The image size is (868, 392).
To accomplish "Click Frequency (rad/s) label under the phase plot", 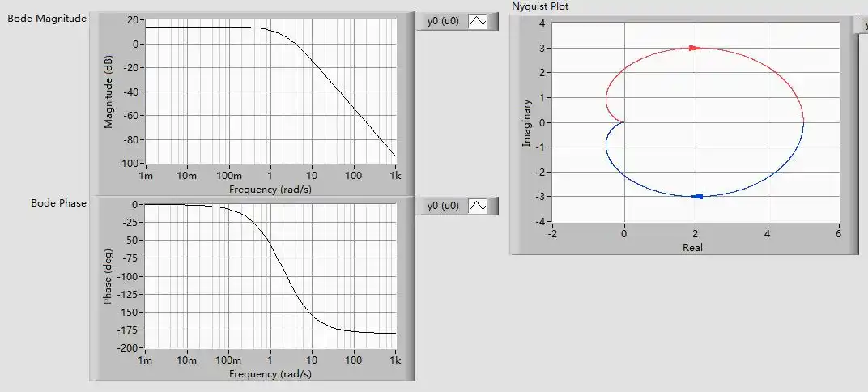I will [270, 373].
